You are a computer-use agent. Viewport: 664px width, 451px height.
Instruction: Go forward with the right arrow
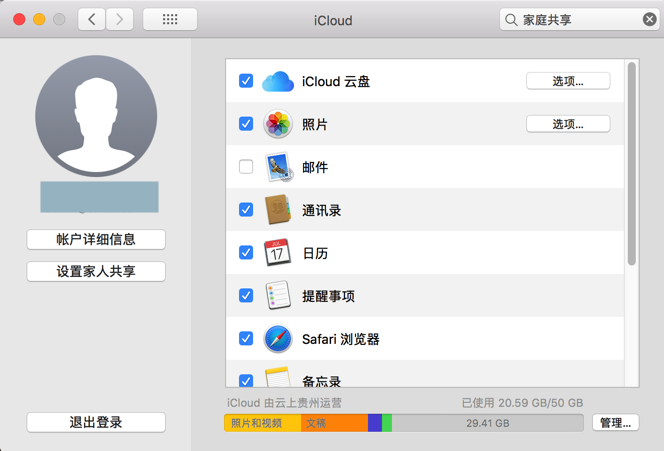pyautogui.click(x=120, y=19)
